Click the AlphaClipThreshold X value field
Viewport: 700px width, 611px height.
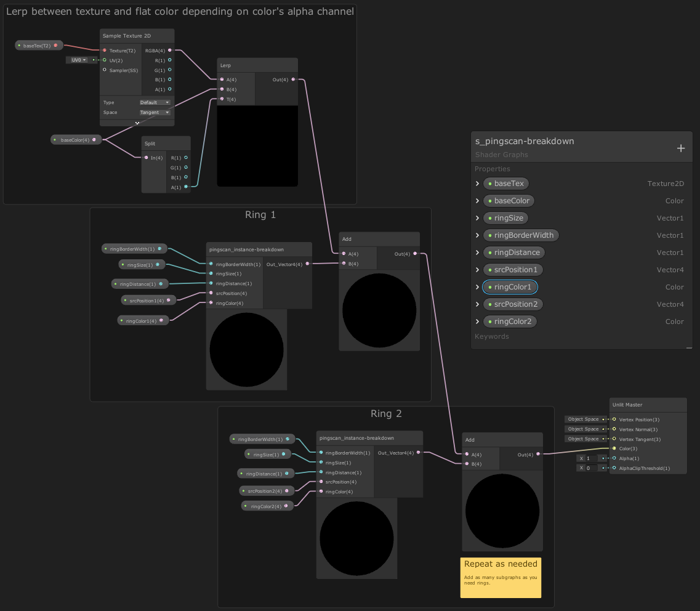point(590,468)
